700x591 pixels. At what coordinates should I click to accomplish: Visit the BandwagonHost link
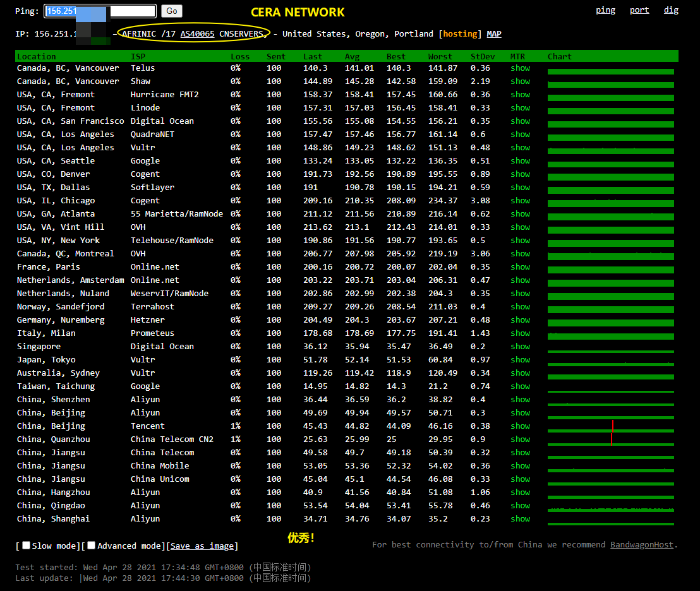(x=641, y=545)
